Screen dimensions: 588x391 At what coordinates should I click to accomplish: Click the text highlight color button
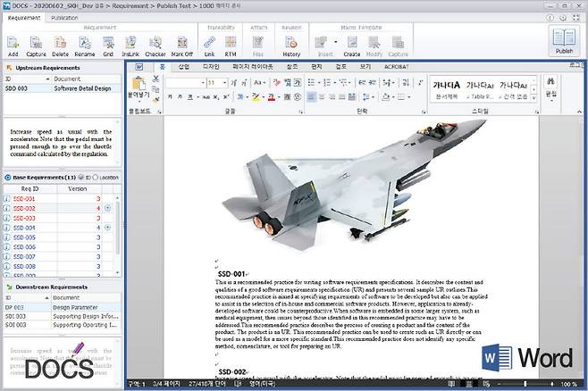[256, 97]
